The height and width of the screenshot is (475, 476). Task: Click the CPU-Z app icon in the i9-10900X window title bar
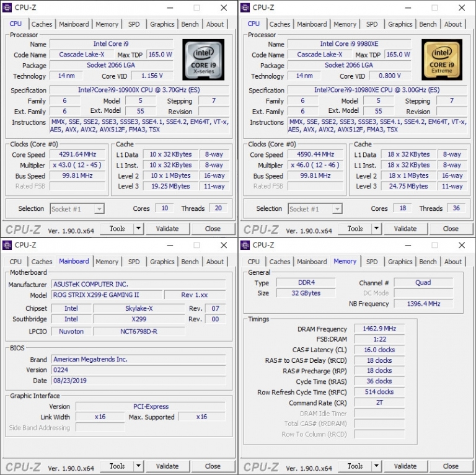click(7, 7)
